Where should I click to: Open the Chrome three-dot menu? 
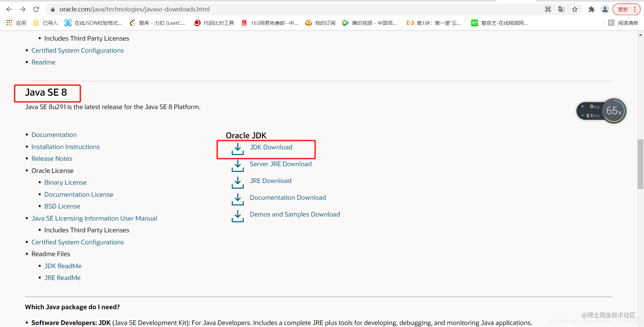pos(635,9)
